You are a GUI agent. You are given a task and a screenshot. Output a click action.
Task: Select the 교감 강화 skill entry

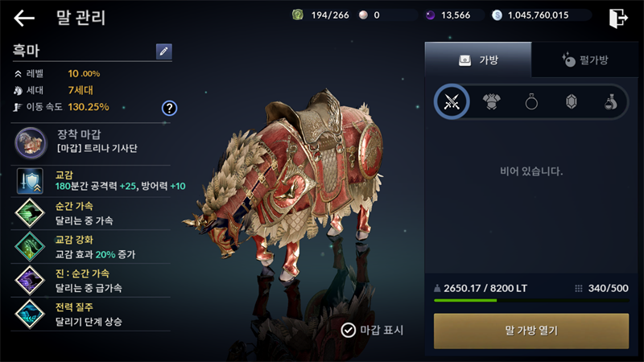[x=91, y=247]
